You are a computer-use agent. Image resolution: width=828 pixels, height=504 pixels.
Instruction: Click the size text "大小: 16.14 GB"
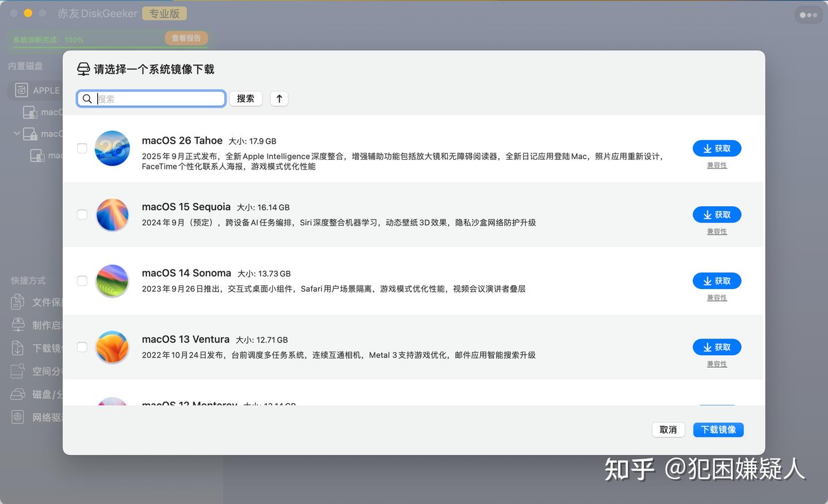coord(263,207)
